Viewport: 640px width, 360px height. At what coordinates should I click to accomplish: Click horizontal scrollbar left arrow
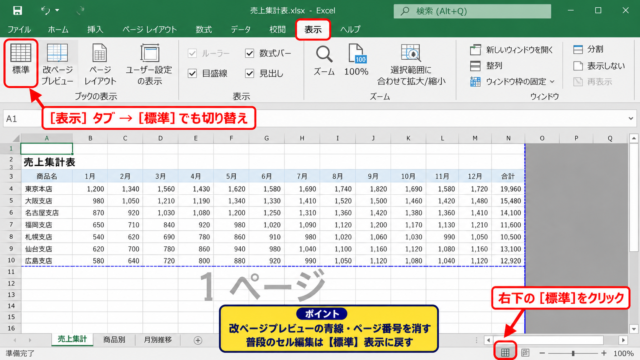(488, 340)
